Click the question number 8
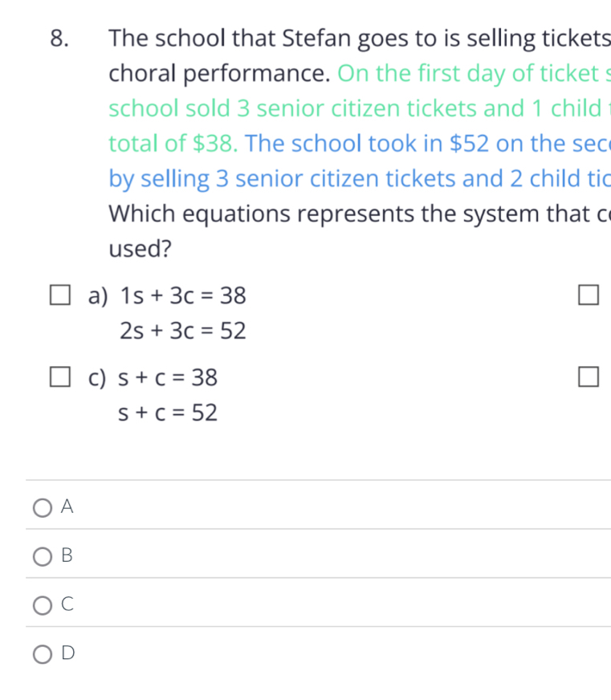The image size is (611, 700). click(57, 38)
